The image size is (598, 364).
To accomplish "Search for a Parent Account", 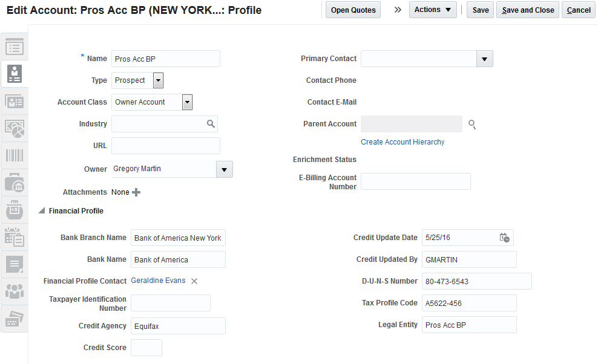I will 472,125.
